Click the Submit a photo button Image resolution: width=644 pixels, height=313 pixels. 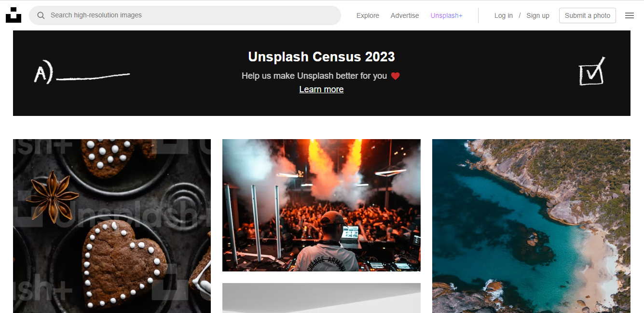588,15
